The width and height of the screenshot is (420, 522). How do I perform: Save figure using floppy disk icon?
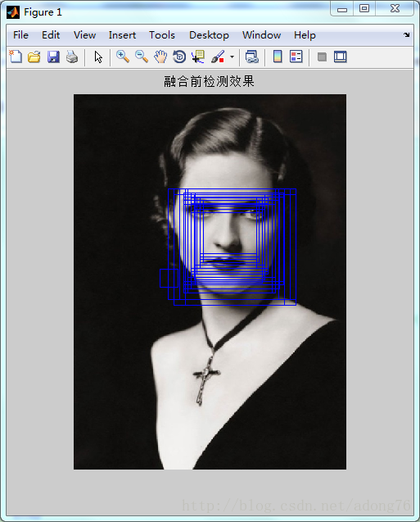(53, 57)
